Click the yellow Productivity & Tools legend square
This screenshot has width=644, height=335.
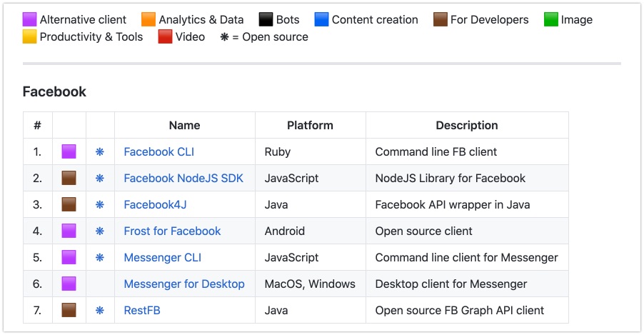[29, 36]
